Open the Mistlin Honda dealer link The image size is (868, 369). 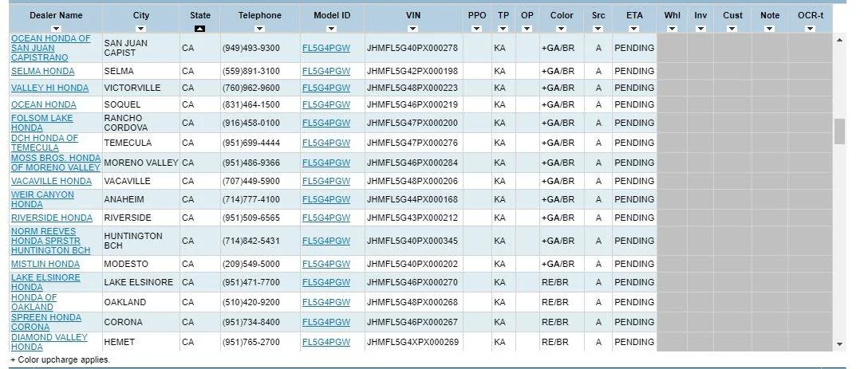(x=45, y=264)
